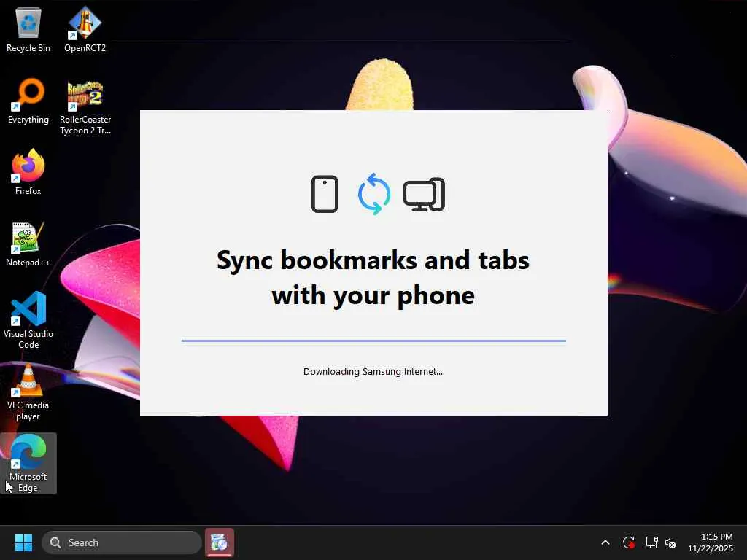Select the Firefox desktop shortcut
Image resolution: width=747 pixels, height=560 pixels.
point(28,172)
